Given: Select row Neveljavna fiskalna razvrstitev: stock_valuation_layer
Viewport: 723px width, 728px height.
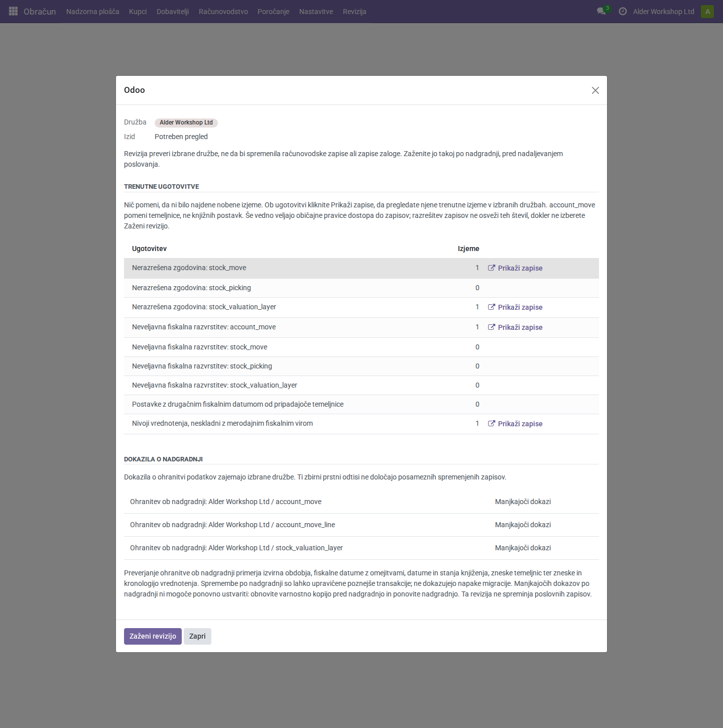Looking at the screenshot, I should pyautogui.click(x=361, y=385).
